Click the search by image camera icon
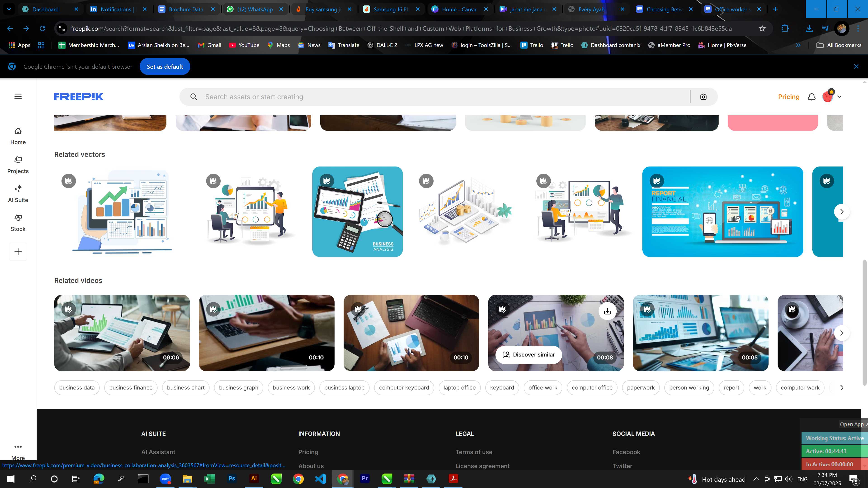 [703, 97]
